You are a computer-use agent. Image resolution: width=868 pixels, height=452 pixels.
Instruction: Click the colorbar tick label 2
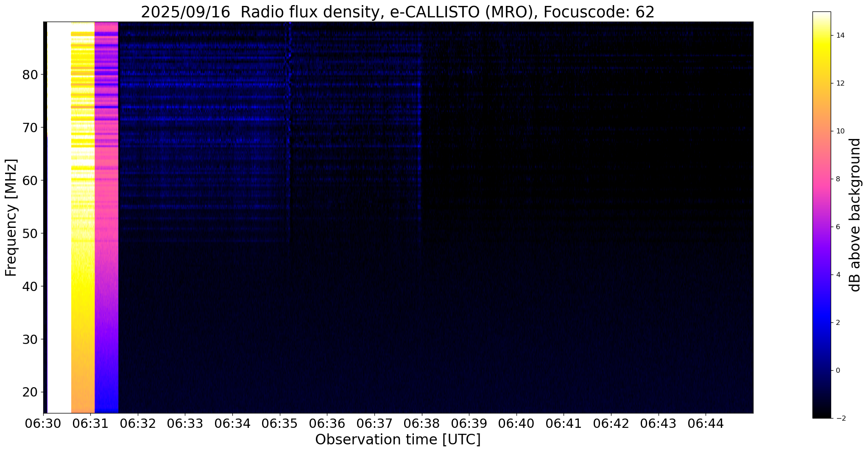coord(837,323)
